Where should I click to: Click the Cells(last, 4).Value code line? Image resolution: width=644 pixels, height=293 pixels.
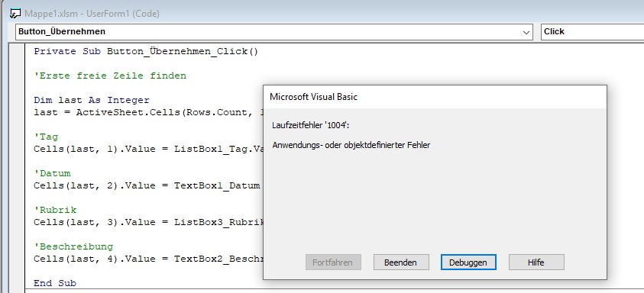pos(148,259)
